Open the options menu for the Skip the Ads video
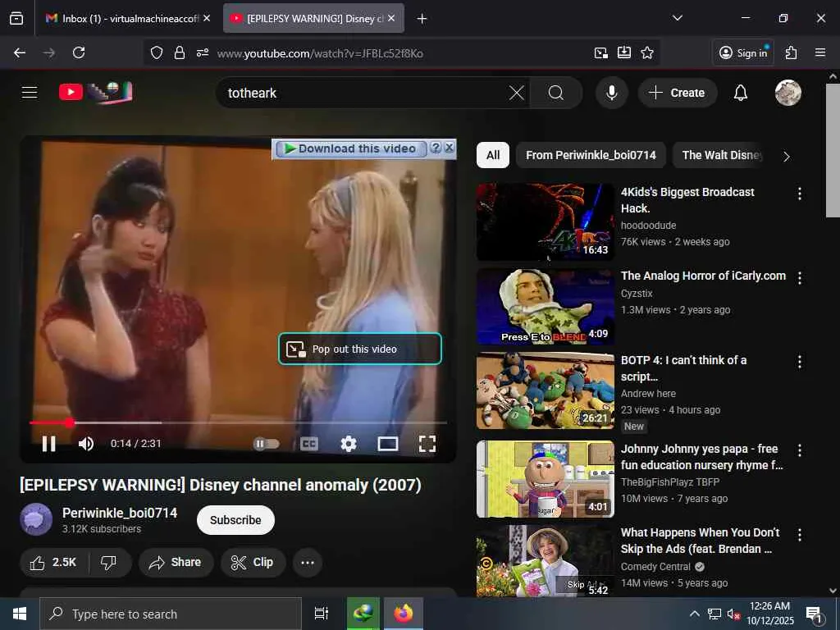This screenshot has width=840, height=630. click(799, 534)
